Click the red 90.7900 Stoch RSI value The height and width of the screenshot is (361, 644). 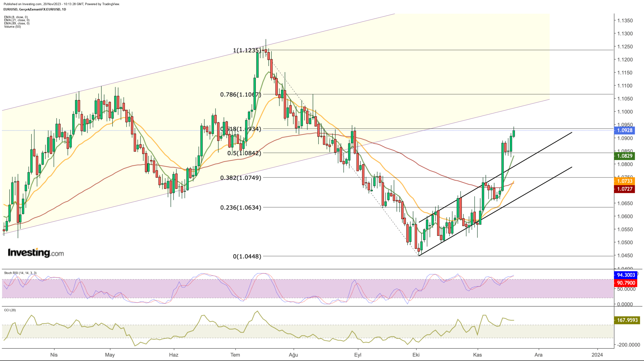[x=626, y=283]
